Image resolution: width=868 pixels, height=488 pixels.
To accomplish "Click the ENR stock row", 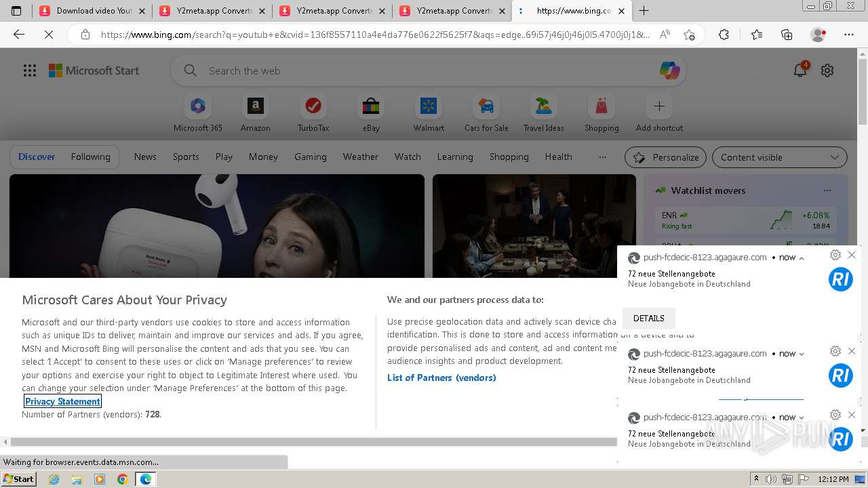I will [745, 220].
